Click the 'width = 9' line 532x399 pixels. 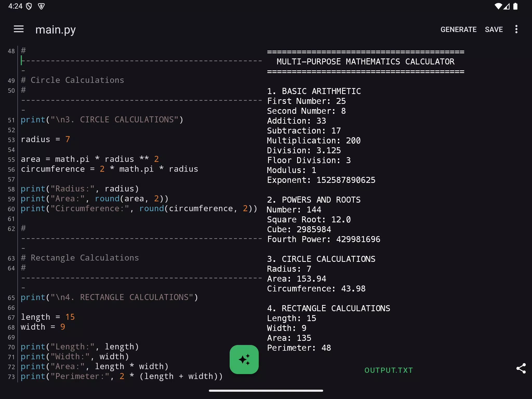(43, 327)
